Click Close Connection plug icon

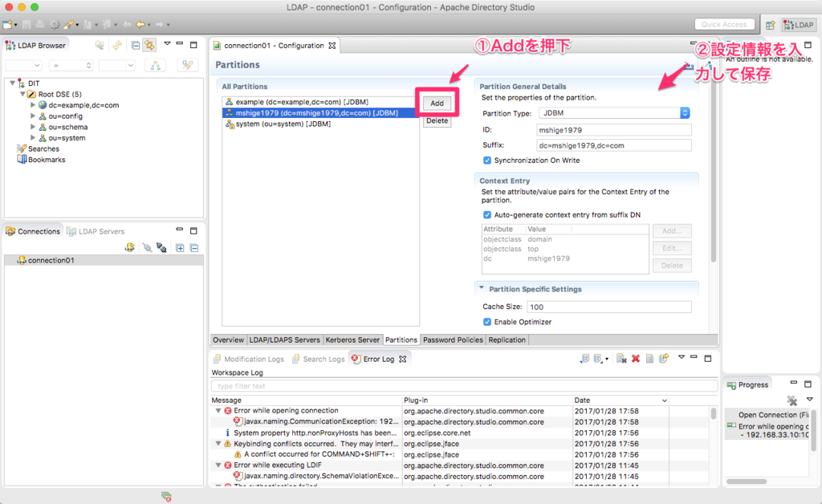point(148,247)
